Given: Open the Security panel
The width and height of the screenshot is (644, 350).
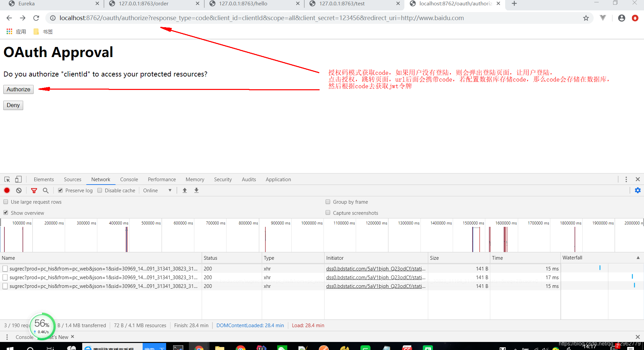Looking at the screenshot, I should pyautogui.click(x=223, y=180).
